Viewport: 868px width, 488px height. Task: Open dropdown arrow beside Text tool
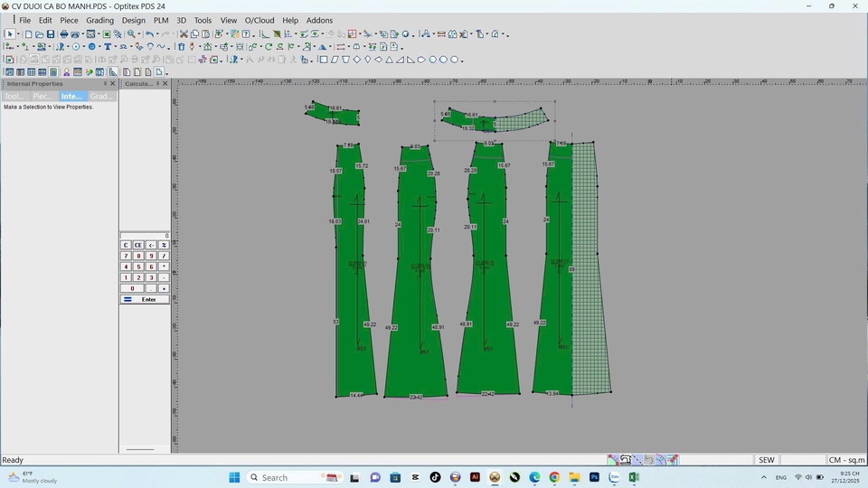pos(114,47)
